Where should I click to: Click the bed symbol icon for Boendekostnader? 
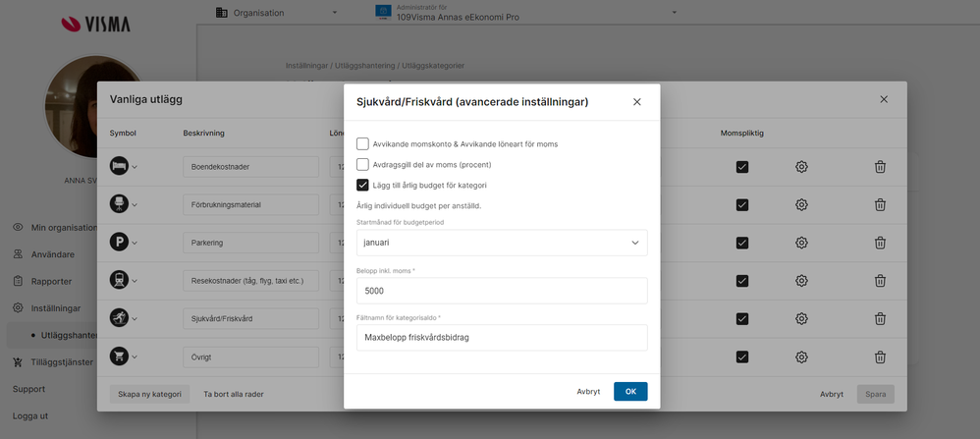coord(119,167)
